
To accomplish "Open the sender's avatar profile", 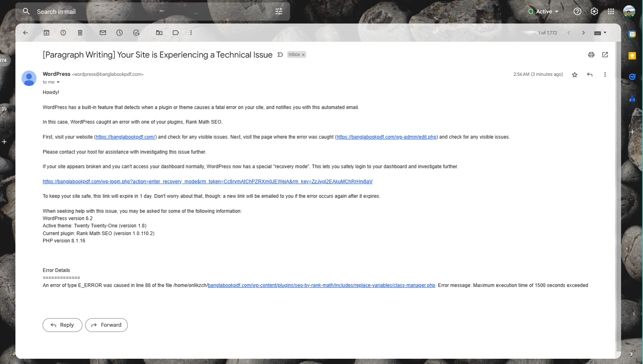I will click(x=29, y=78).
